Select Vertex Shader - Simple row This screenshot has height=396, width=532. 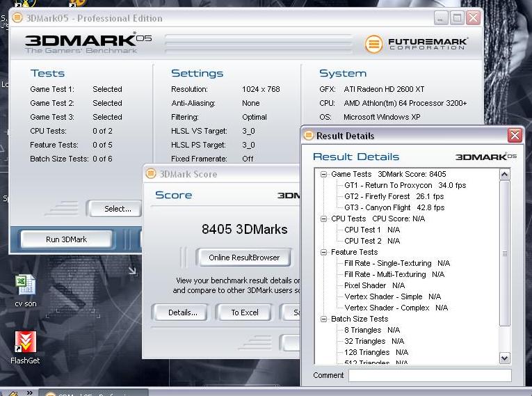tap(392, 297)
